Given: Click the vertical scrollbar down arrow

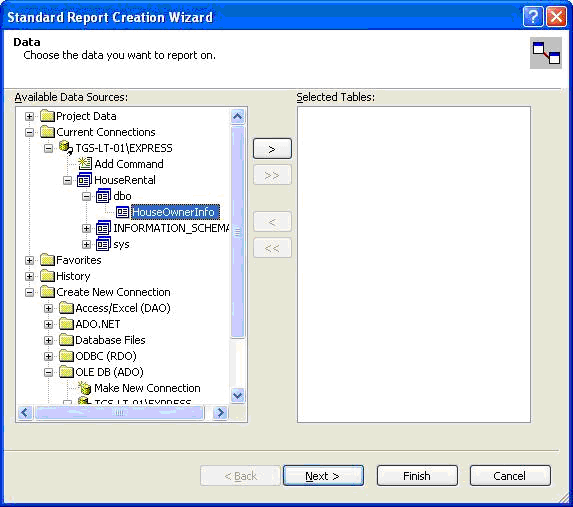Looking at the screenshot, I should tap(238, 395).
